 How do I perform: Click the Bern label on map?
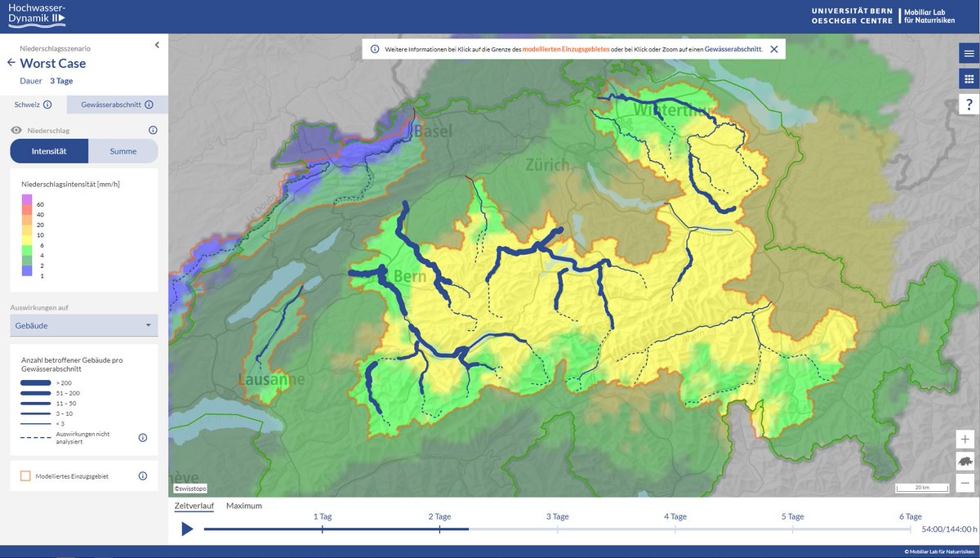(410, 276)
